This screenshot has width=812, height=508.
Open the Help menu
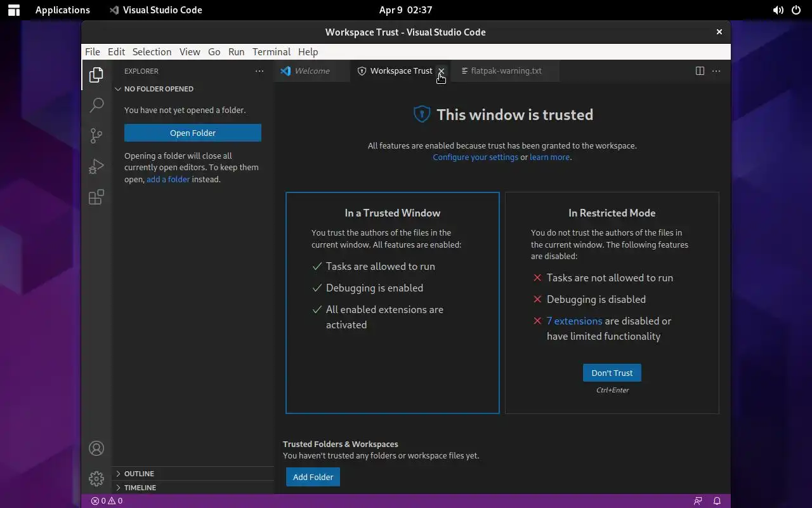pos(308,52)
